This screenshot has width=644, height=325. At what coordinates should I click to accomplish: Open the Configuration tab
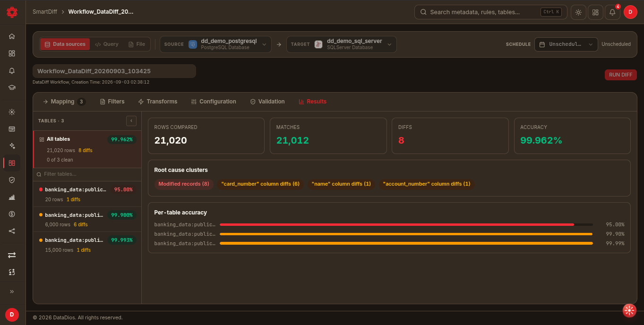[214, 102]
